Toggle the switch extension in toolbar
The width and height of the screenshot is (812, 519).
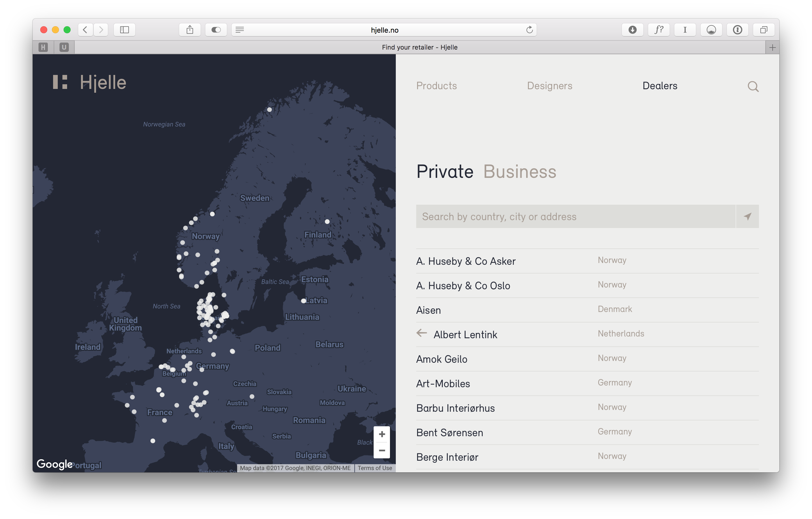click(x=216, y=30)
